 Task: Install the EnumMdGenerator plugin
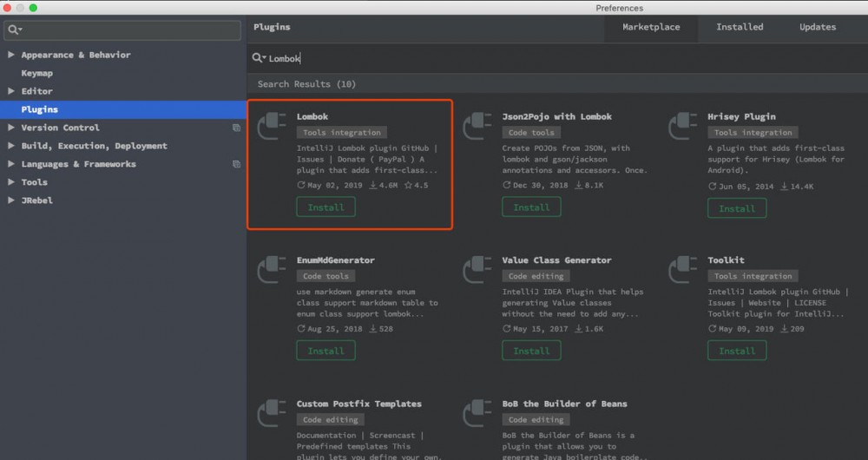pos(326,351)
